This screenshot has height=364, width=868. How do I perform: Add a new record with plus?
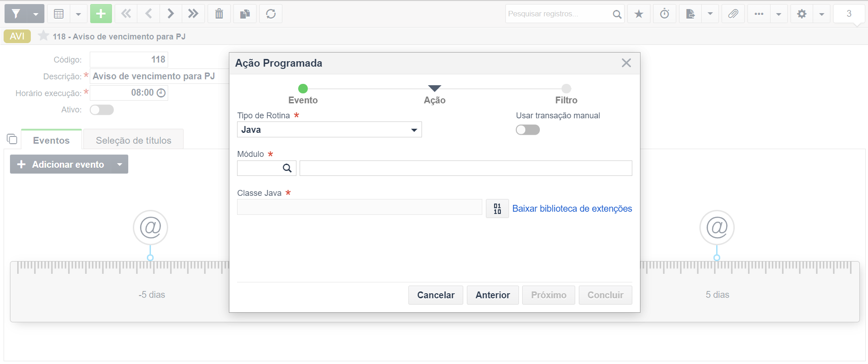[101, 14]
